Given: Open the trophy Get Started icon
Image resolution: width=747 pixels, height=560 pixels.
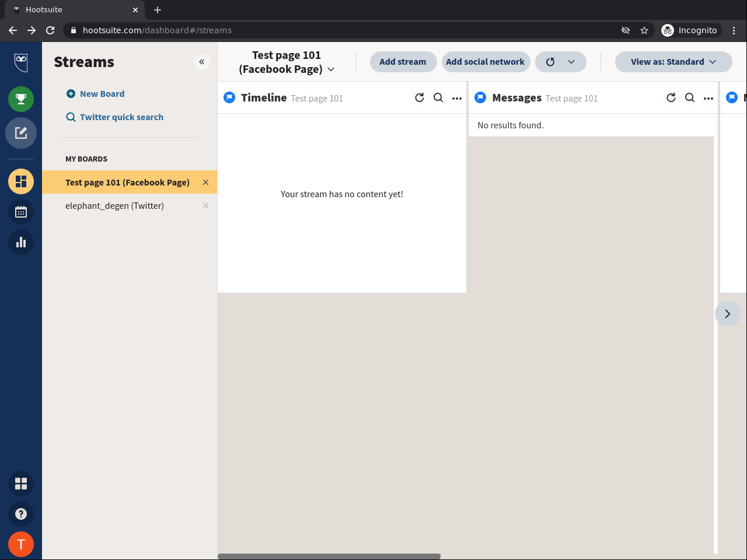Looking at the screenshot, I should pos(21,99).
